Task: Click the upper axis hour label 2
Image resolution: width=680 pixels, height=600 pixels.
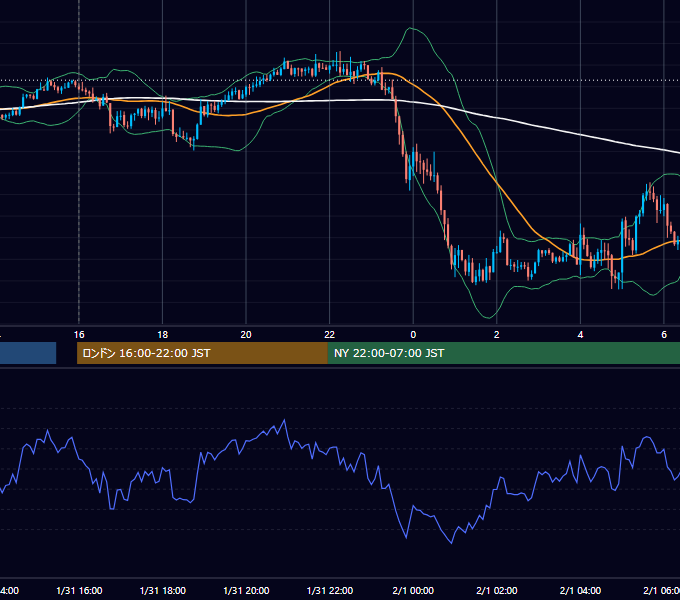Action: click(497, 335)
